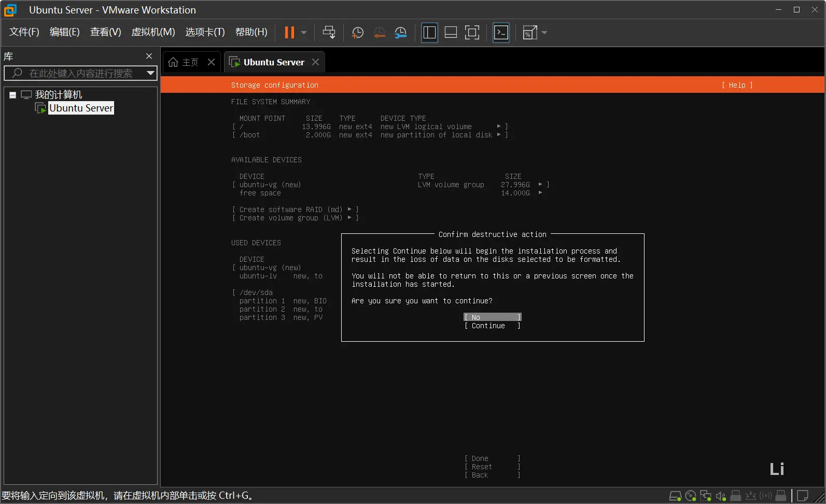Image resolution: width=826 pixels, height=504 pixels.
Task: Close the Ubuntu Server tab
Action: [x=315, y=62]
